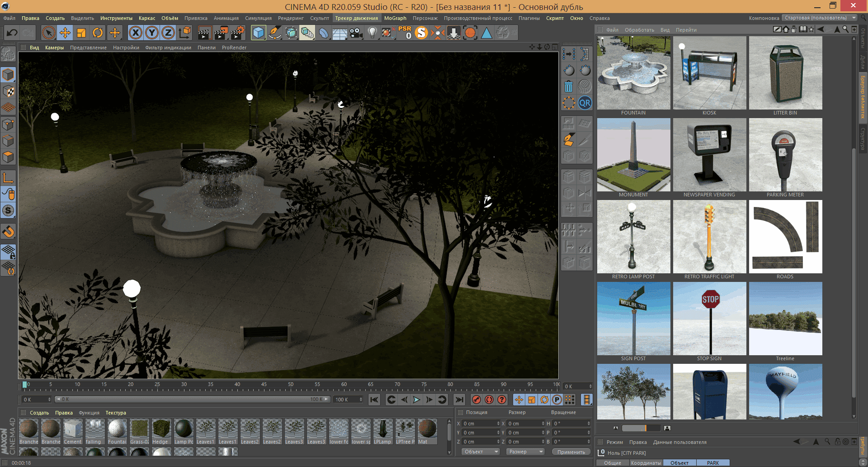Open the layout Стартовая dropdown
Screen dimensions: 868x467
point(819,18)
